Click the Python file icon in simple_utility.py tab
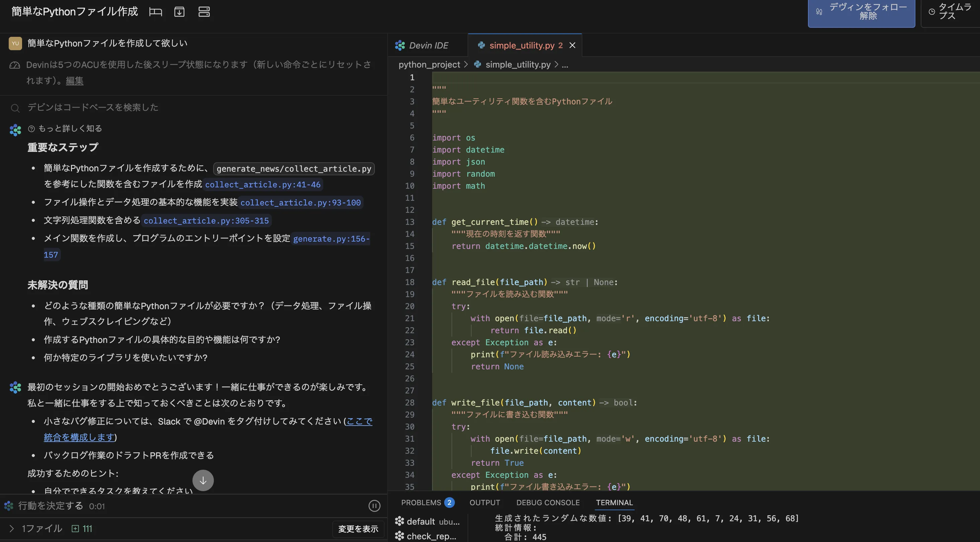 481,45
